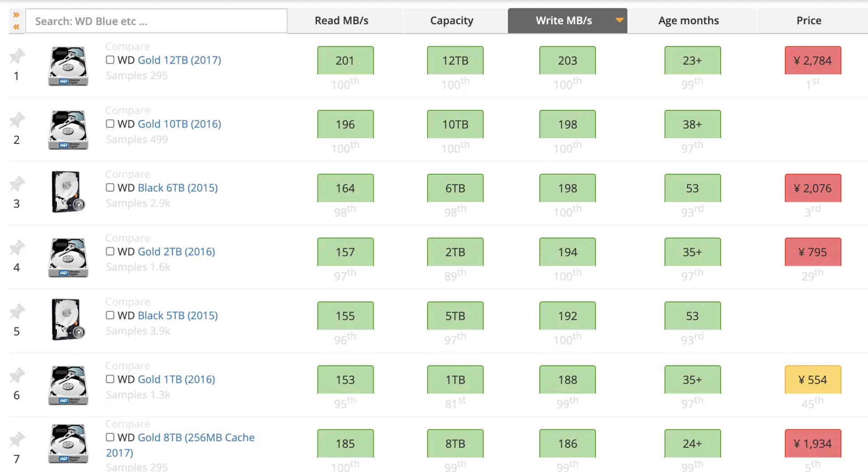Click the yellow ¥ 554 price badge
868x472 pixels.
point(812,379)
